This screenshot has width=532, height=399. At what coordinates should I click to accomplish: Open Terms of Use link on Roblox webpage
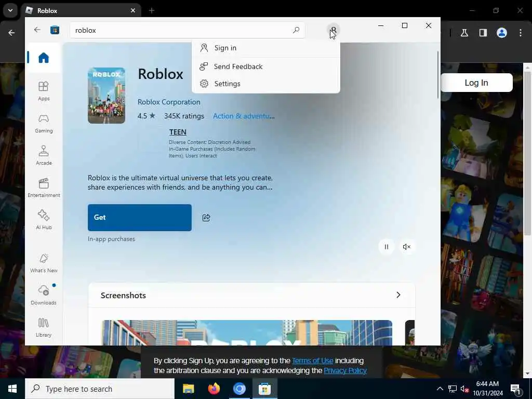click(312, 361)
